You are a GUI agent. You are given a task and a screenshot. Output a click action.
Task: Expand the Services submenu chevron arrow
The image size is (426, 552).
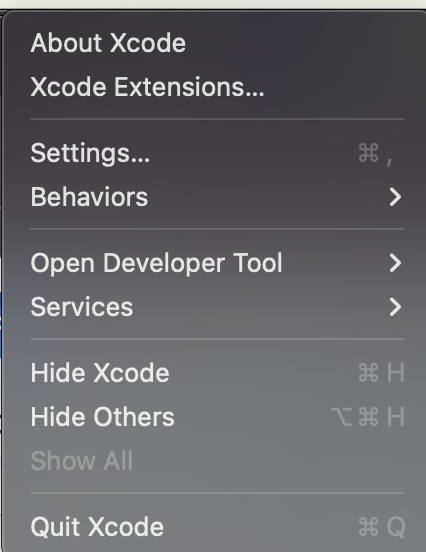[x=395, y=307]
